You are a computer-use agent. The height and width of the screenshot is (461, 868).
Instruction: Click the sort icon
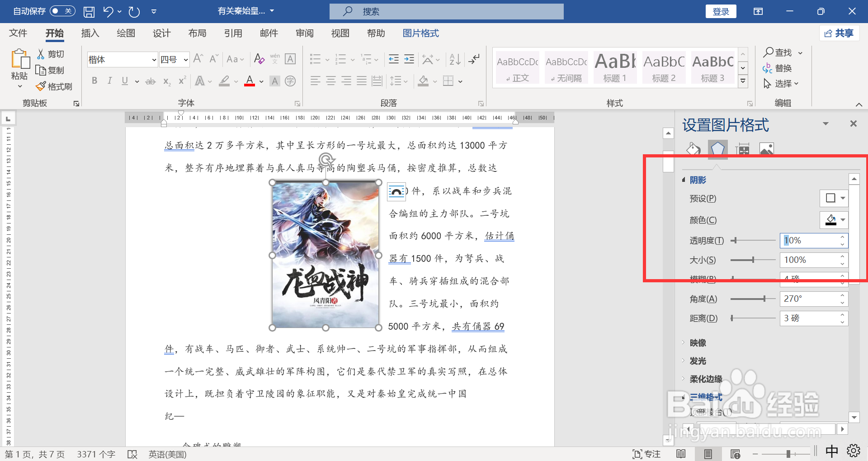pyautogui.click(x=455, y=59)
